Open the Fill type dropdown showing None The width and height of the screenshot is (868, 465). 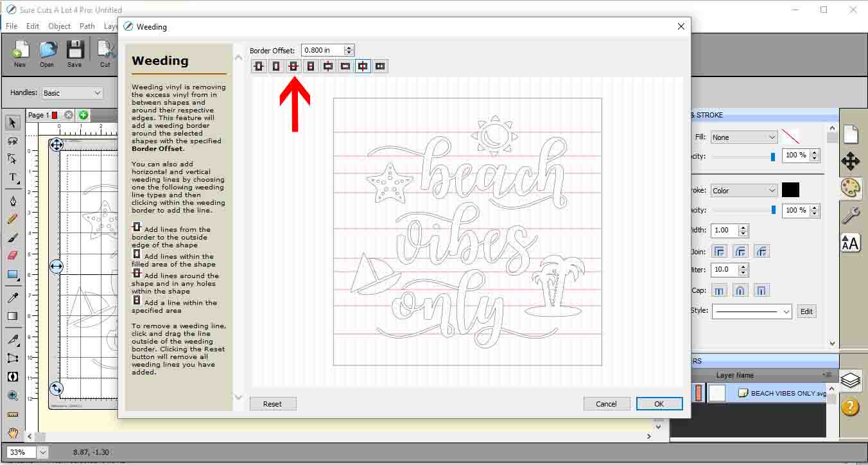click(744, 137)
